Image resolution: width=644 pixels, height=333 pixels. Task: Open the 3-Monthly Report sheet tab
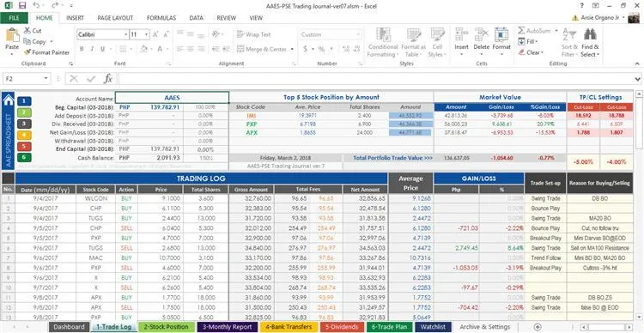[228, 327]
